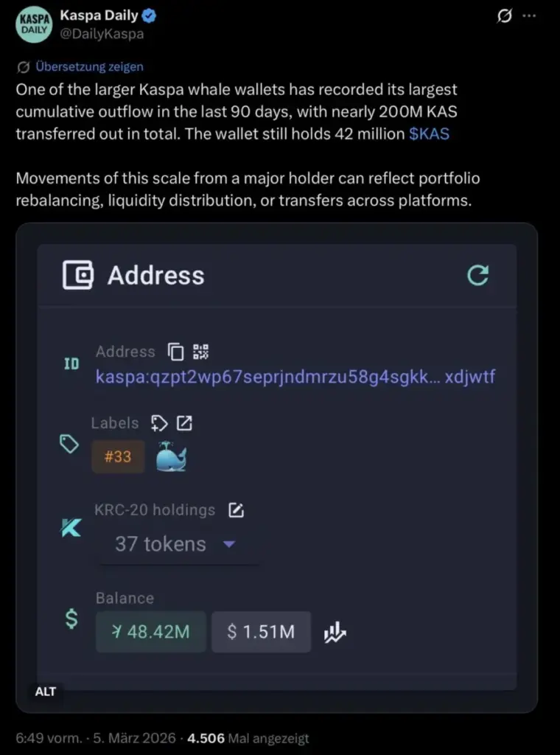Show QR code for the address
This screenshot has height=755, width=560.
pyautogui.click(x=200, y=352)
